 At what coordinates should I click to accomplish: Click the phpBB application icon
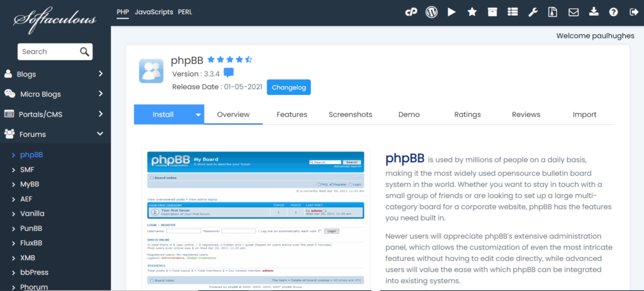pyautogui.click(x=151, y=71)
